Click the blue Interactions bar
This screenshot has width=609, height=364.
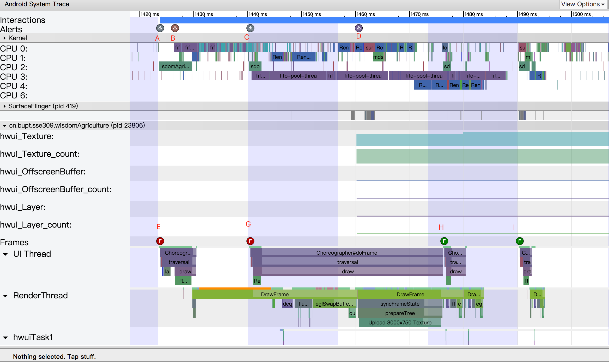[x=383, y=20]
